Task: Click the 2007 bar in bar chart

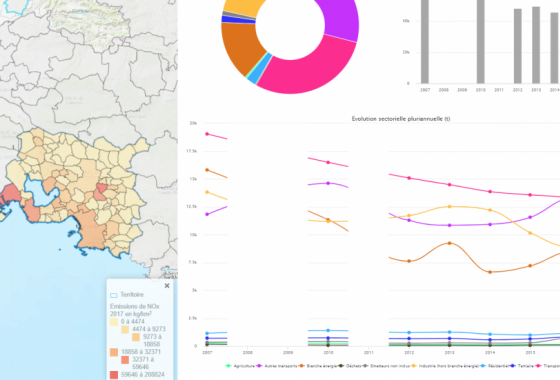Action: coord(425,41)
